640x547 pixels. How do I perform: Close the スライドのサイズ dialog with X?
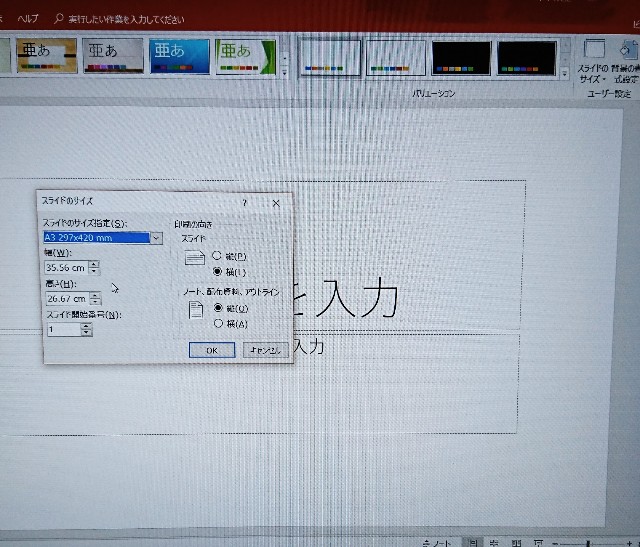[x=276, y=203]
